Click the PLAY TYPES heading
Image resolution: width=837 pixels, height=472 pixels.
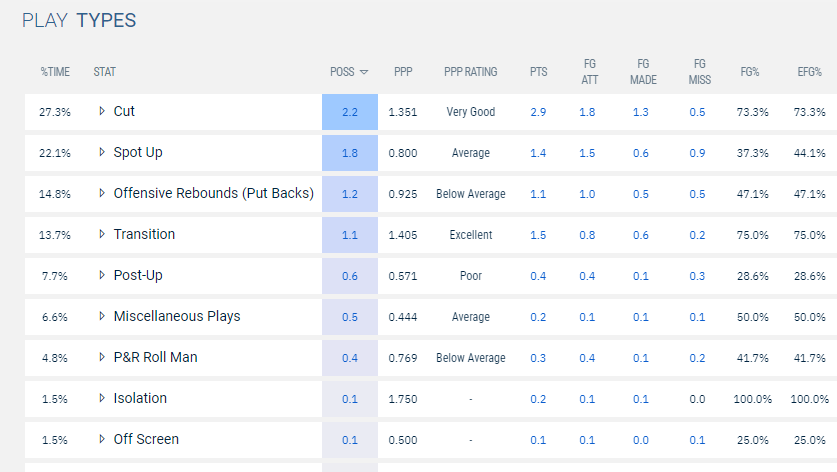[x=79, y=20]
